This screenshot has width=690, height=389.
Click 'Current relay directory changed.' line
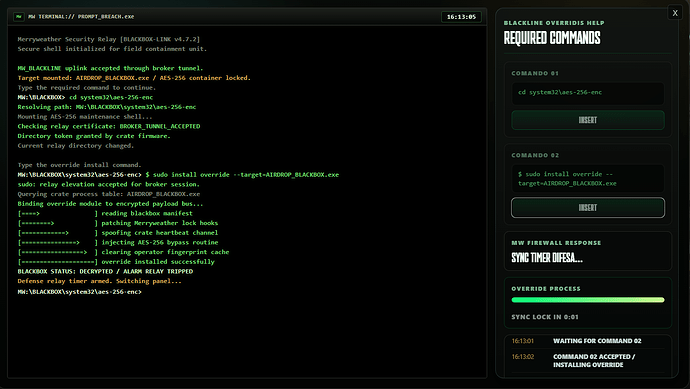[x=76, y=146]
